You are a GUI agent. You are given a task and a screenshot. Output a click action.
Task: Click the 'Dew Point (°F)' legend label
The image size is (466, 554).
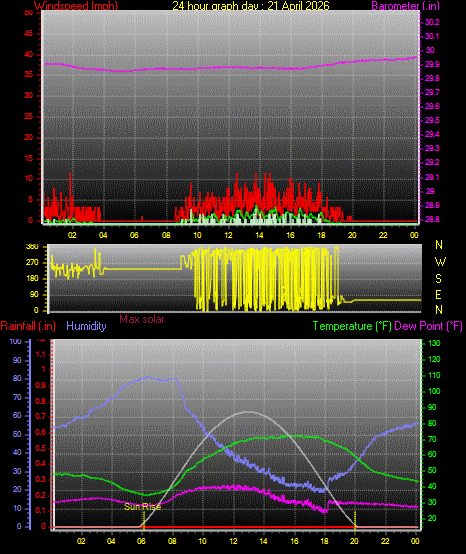tap(428, 326)
